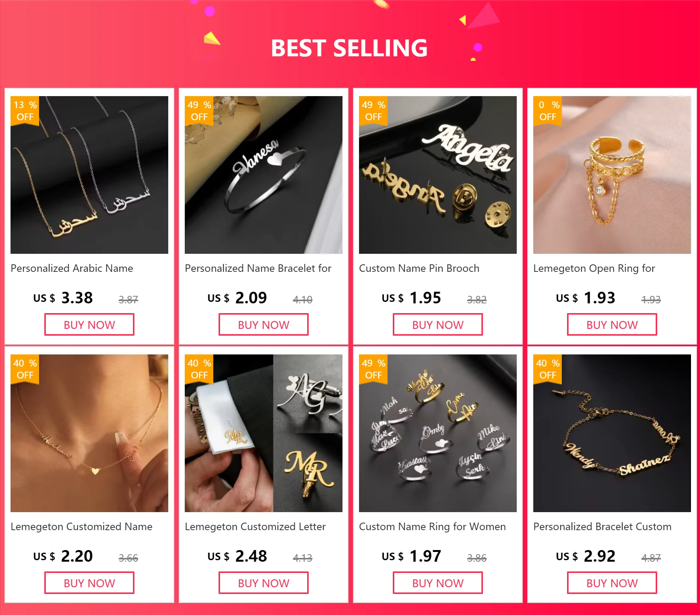
Task: Buy the Personalized Bracelet Custom item now
Action: pos(612,583)
